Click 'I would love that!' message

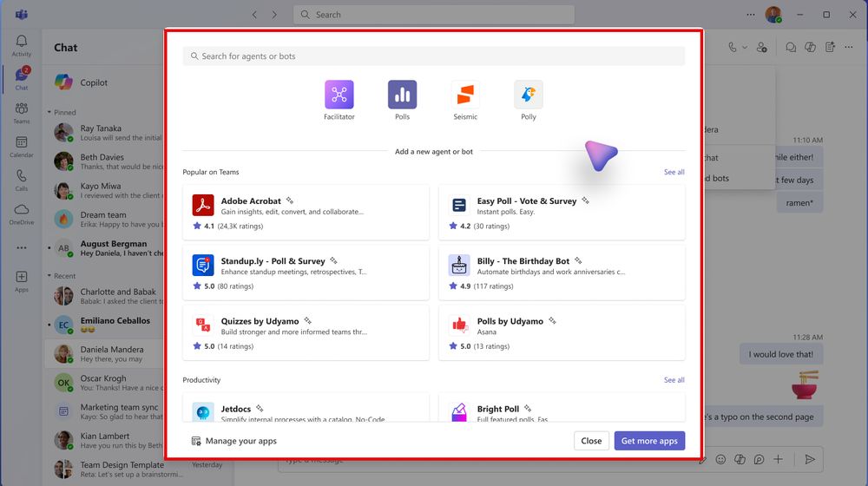pyautogui.click(x=780, y=354)
